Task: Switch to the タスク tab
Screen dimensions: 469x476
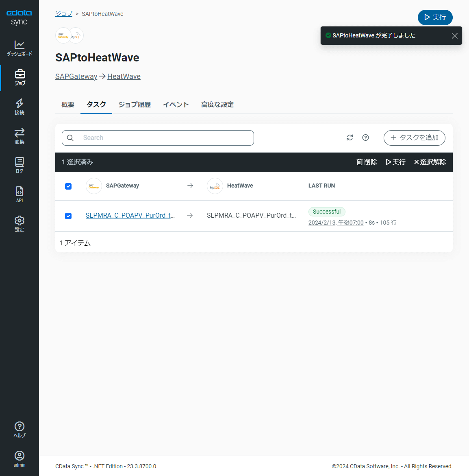Action: click(x=96, y=105)
